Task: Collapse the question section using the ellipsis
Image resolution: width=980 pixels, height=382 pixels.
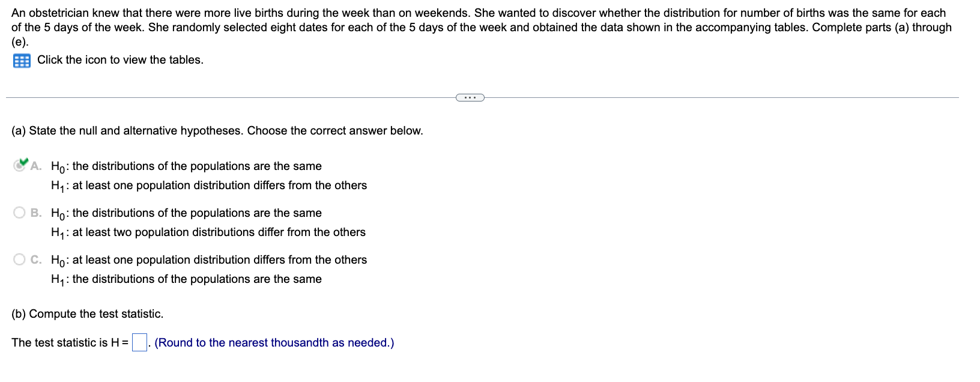Action: [470, 97]
